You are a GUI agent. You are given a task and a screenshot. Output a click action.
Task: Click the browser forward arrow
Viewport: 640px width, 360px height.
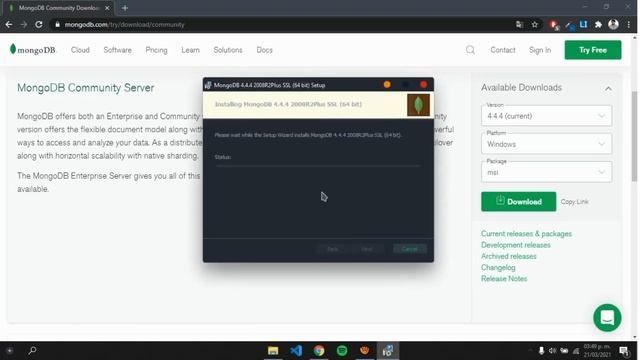point(24,24)
